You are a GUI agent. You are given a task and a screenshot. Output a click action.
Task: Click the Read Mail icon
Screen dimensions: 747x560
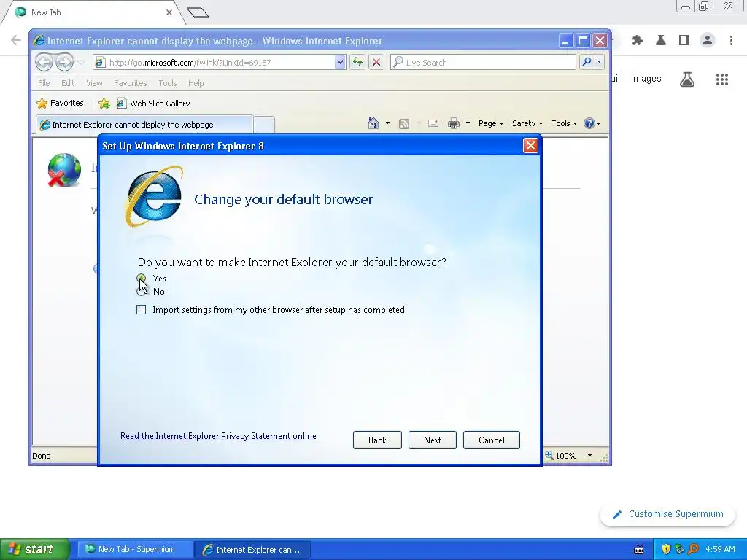click(433, 123)
